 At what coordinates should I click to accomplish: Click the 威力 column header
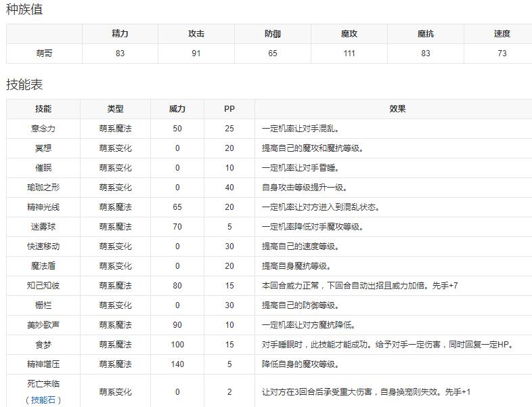pos(177,108)
